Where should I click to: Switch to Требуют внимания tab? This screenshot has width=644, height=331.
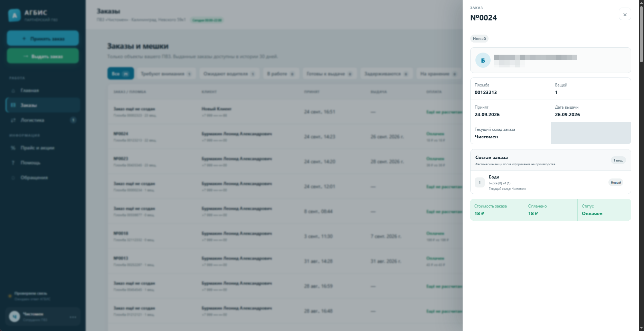pyautogui.click(x=166, y=74)
